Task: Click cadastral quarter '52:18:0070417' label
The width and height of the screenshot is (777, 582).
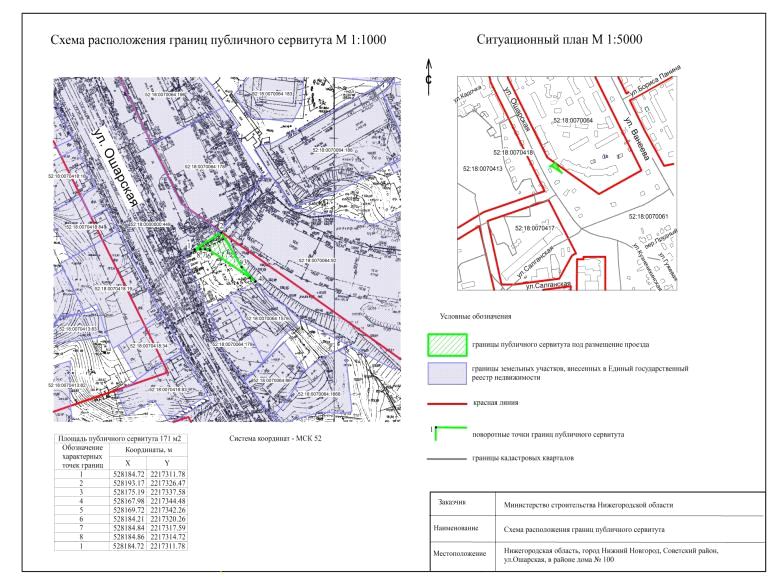Action: pyautogui.click(x=534, y=229)
